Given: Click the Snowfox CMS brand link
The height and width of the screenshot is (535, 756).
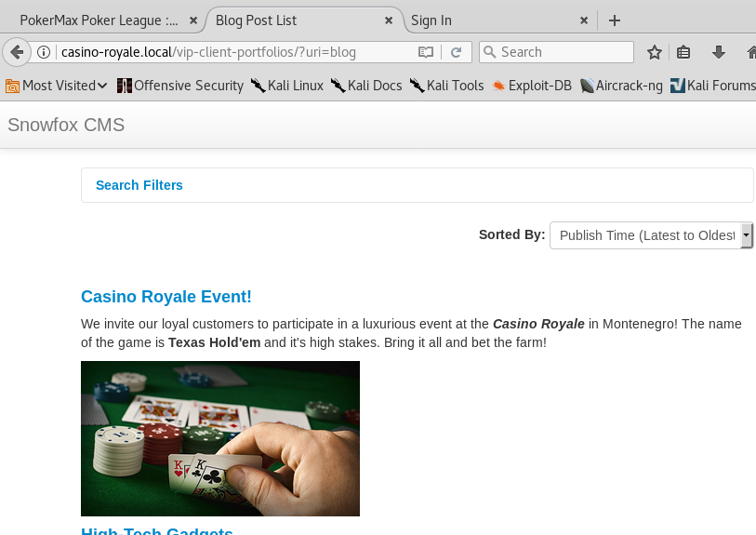Looking at the screenshot, I should tap(66, 125).
